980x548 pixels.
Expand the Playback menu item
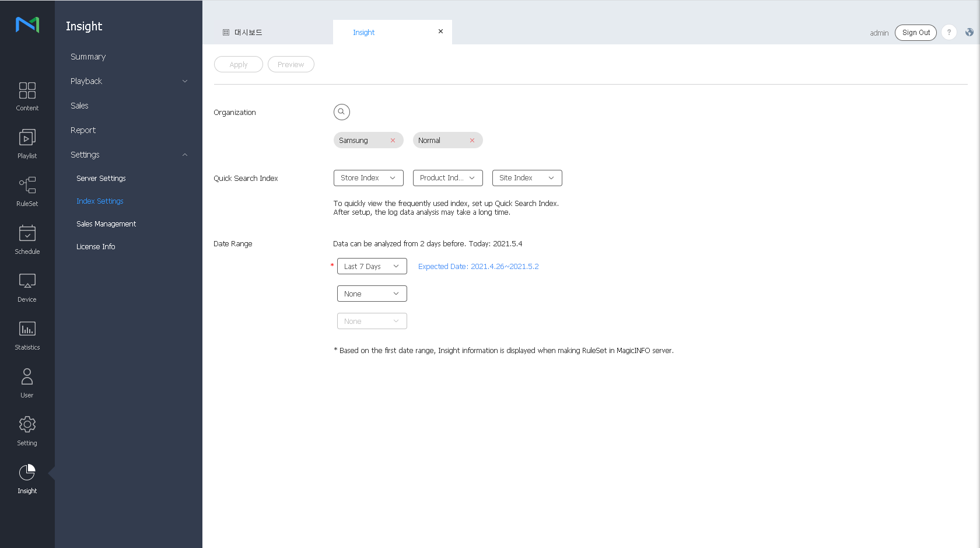(128, 81)
